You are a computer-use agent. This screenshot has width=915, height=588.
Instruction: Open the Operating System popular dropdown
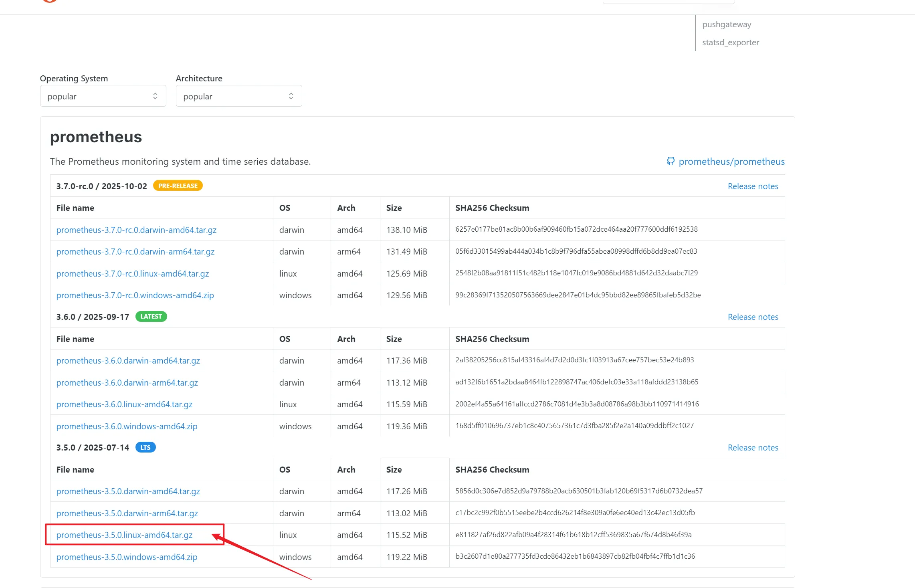click(x=103, y=96)
